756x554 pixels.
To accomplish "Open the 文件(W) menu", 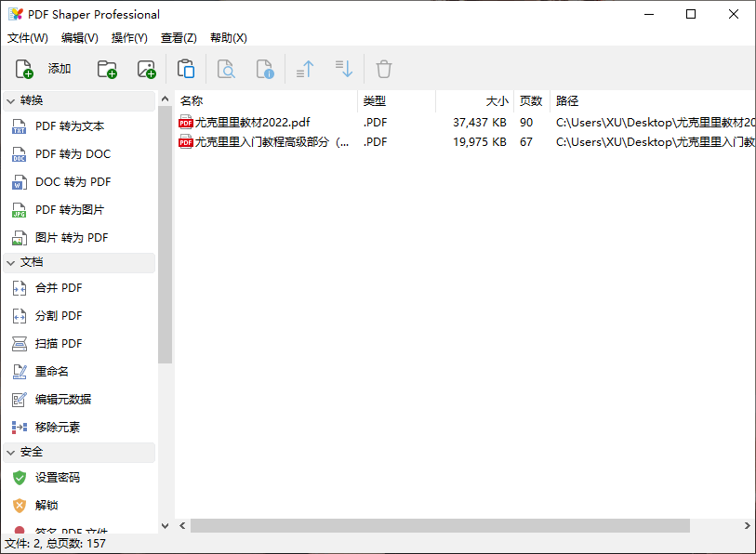I will click(x=28, y=37).
